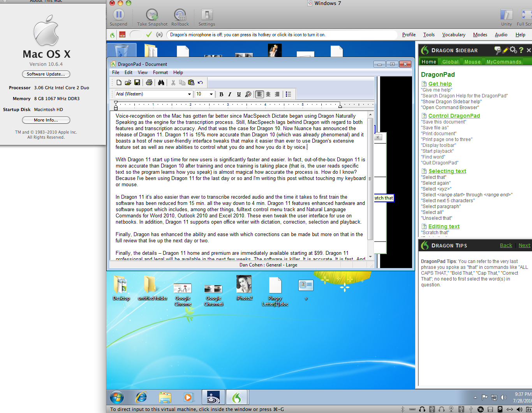Open virtual machine Settings icon

click(x=207, y=18)
